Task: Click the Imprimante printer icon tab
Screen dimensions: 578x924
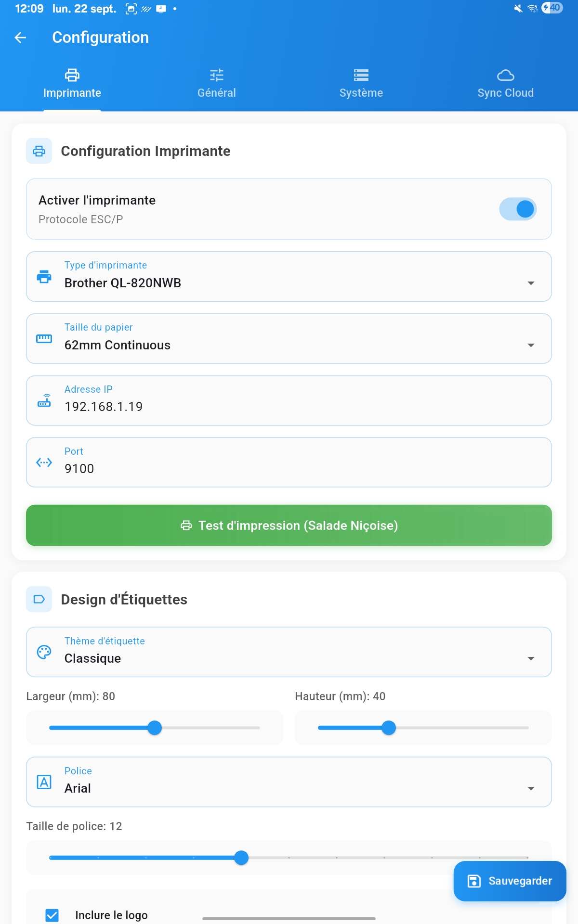Action: point(72,76)
